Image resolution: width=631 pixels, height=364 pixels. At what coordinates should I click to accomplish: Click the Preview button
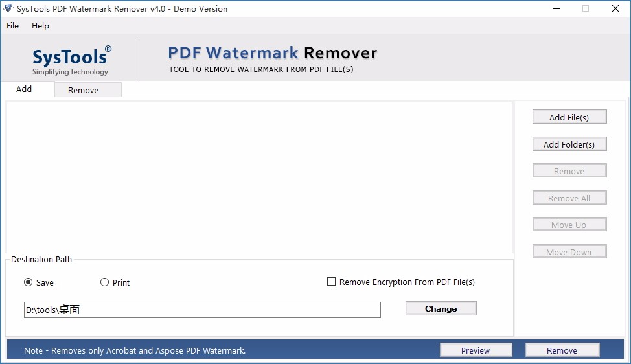point(476,350)
